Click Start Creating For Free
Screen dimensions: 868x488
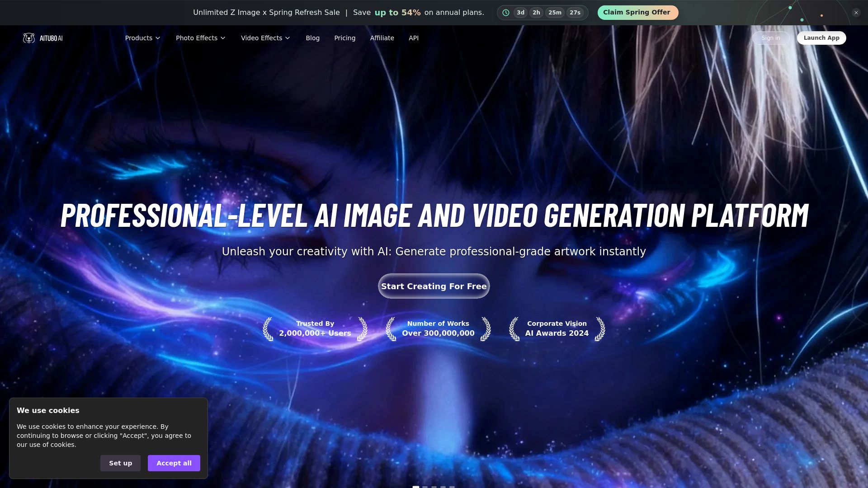[434, 286]
